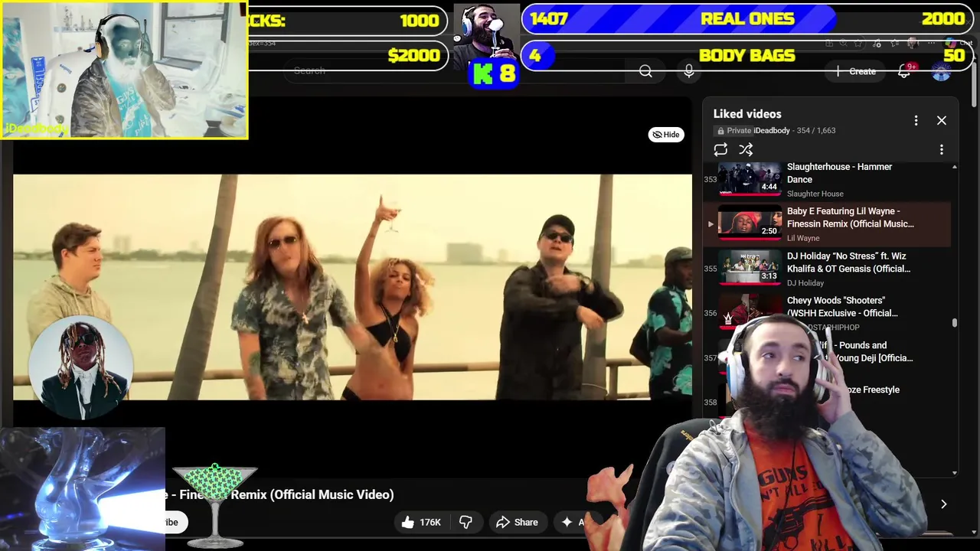The height and width of the screenshot is (551, 980).
Task: Click the DJ Holiday channel name
Action: coord(805,283)
